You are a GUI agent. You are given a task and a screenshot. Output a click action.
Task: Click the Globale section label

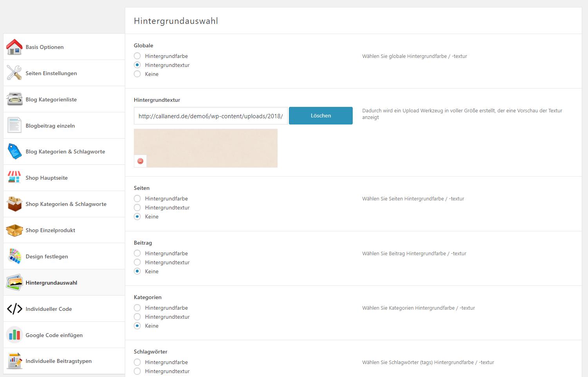[x=144, y=45]
